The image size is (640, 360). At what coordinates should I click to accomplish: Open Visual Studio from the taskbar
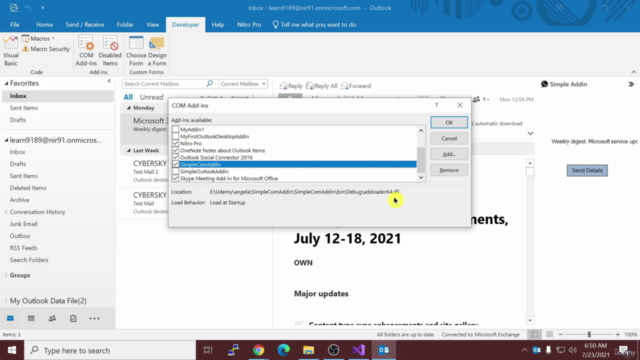358,350
